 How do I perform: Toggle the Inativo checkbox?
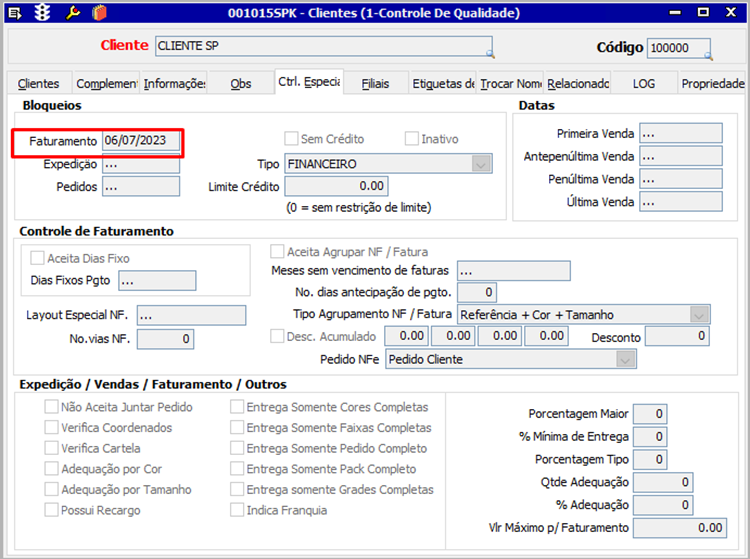point(411,139)
